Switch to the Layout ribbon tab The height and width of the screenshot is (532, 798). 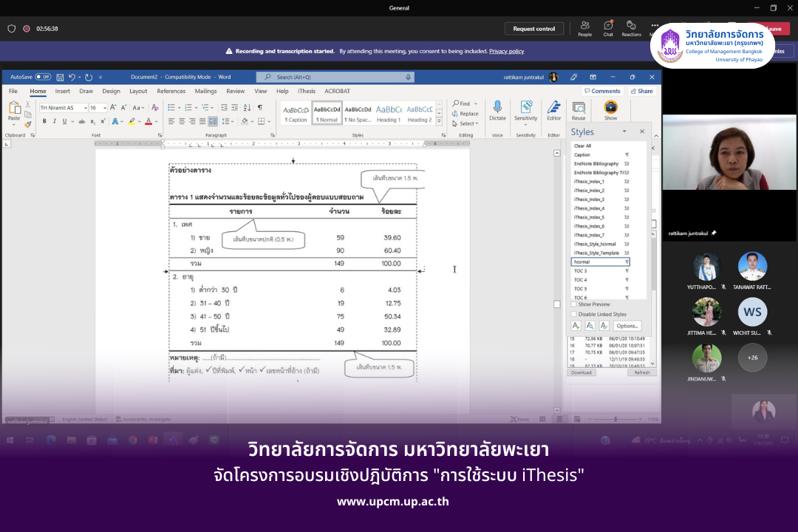[138, 91]
